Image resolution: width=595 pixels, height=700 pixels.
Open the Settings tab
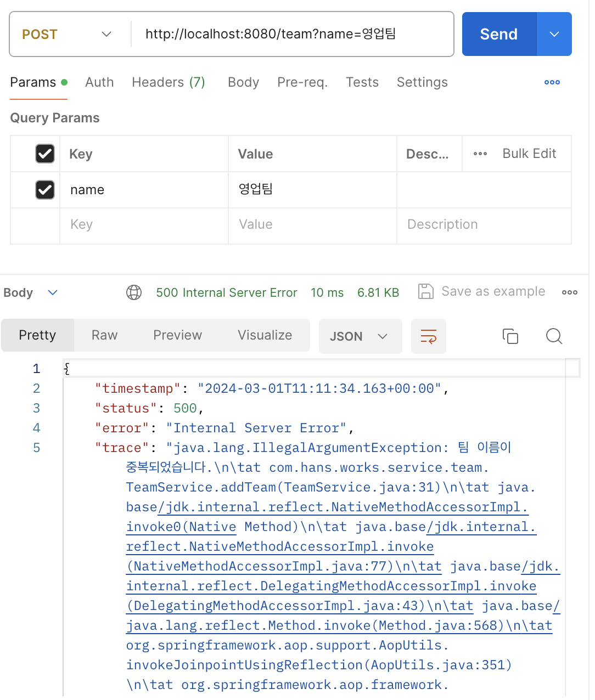click(422, 82)
